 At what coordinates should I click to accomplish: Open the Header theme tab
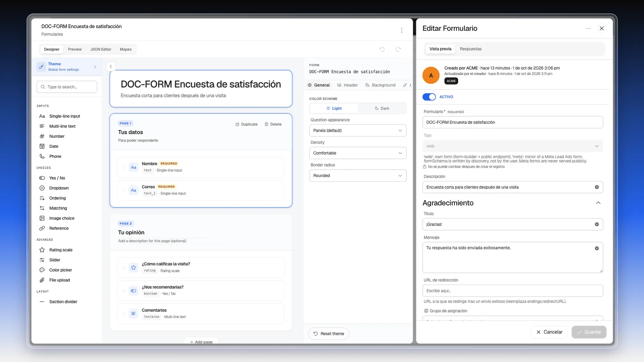(x=347, y=85)
